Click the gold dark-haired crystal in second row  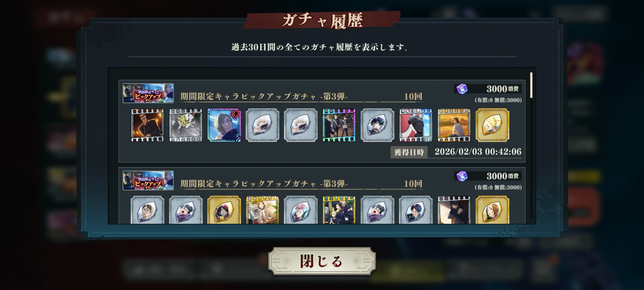click(x=224, y=210)
